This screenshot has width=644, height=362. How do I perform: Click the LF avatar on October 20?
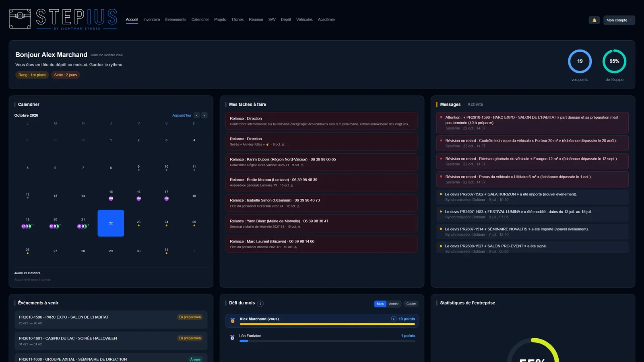click(x=51, y=226)
